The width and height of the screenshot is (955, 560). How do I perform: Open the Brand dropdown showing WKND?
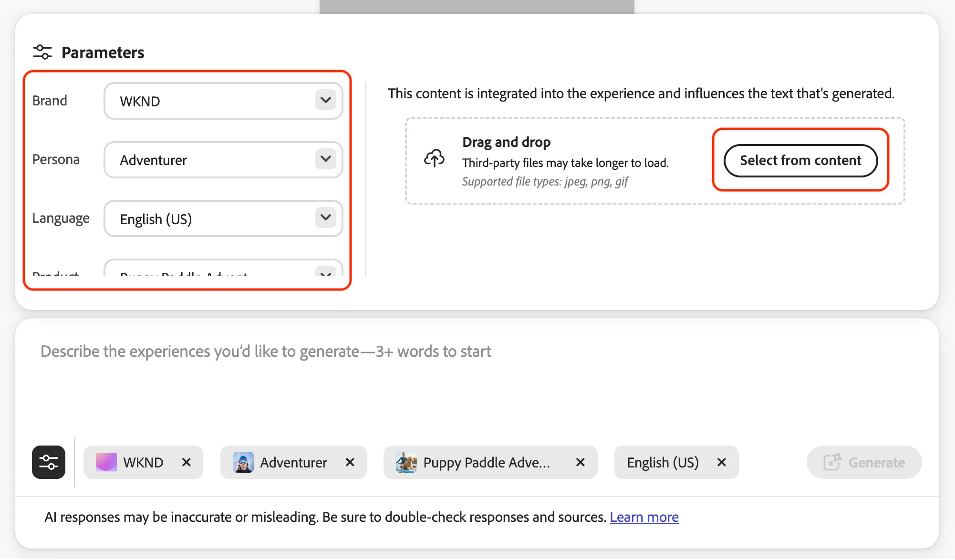pos(223,101)
